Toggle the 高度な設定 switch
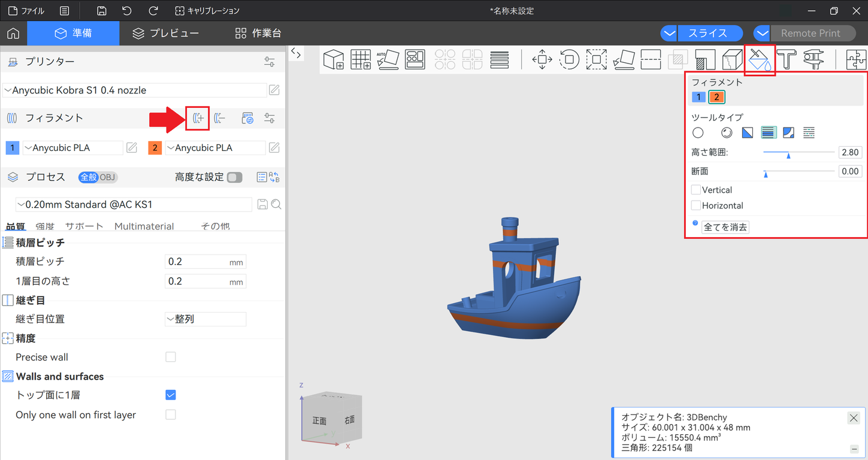Screen dimensions: 868x460 point(235,177)
